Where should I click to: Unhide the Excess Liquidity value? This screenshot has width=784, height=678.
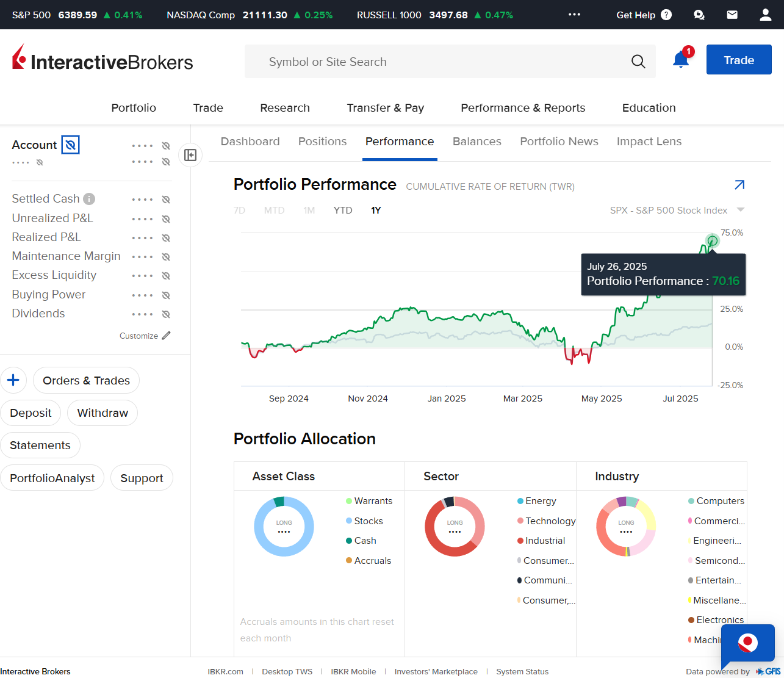click(166, 276)
